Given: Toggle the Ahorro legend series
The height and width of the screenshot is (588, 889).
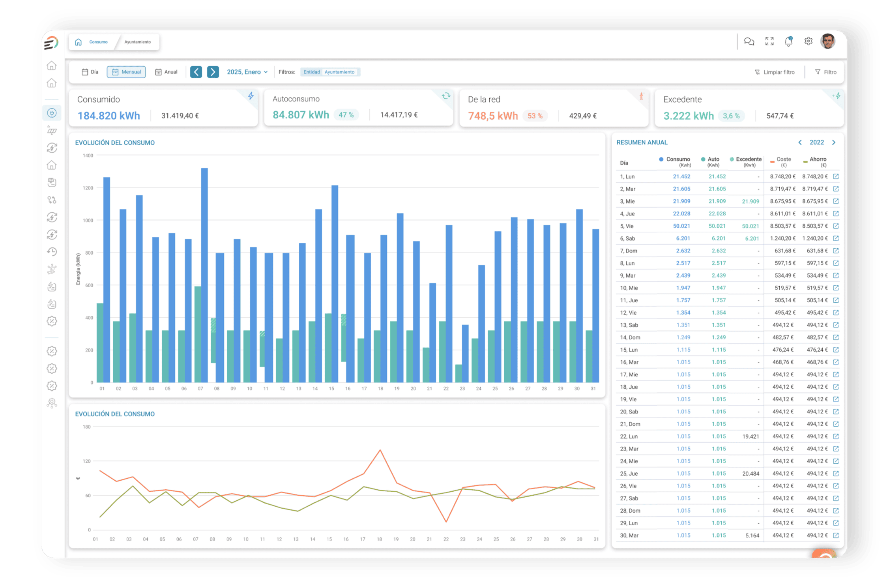Looking at the screenshot, I should pyautogui.click(x=814, y=161).
